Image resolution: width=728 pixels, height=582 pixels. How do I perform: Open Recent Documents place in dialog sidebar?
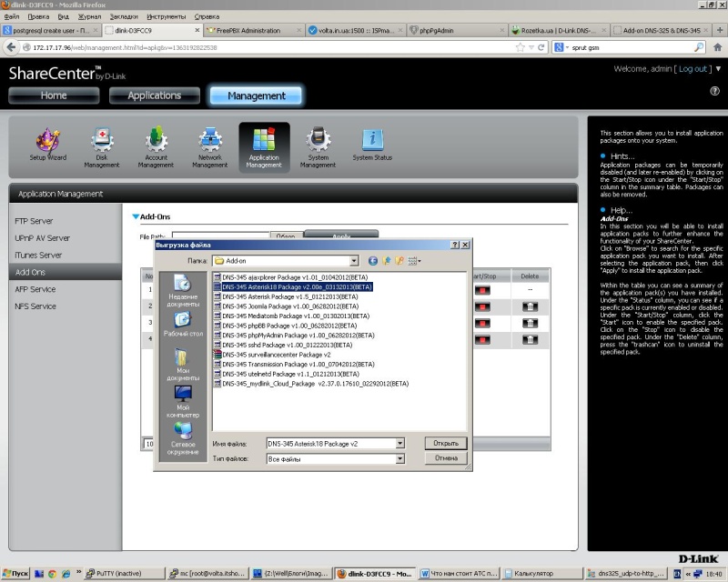point(183,290)
